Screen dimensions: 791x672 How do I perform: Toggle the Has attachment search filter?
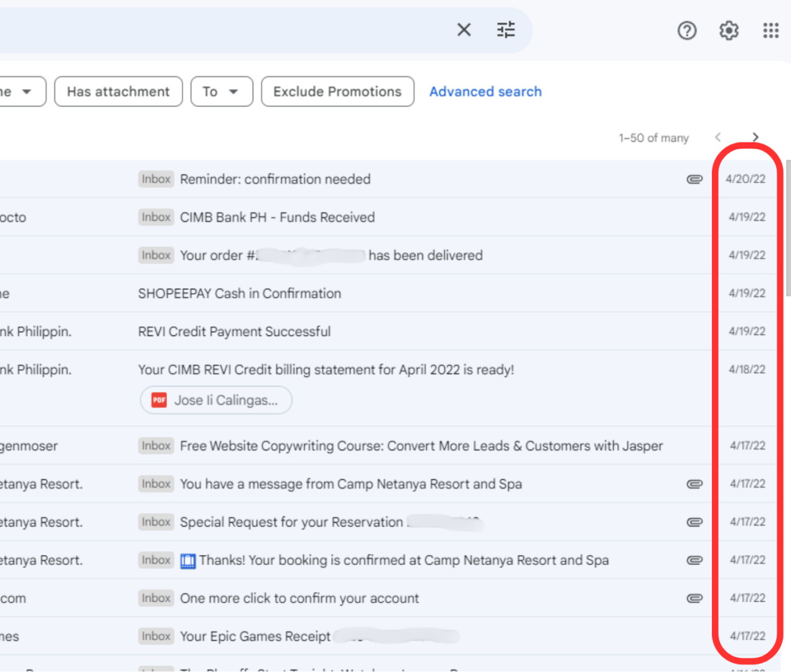pos(118,91)
